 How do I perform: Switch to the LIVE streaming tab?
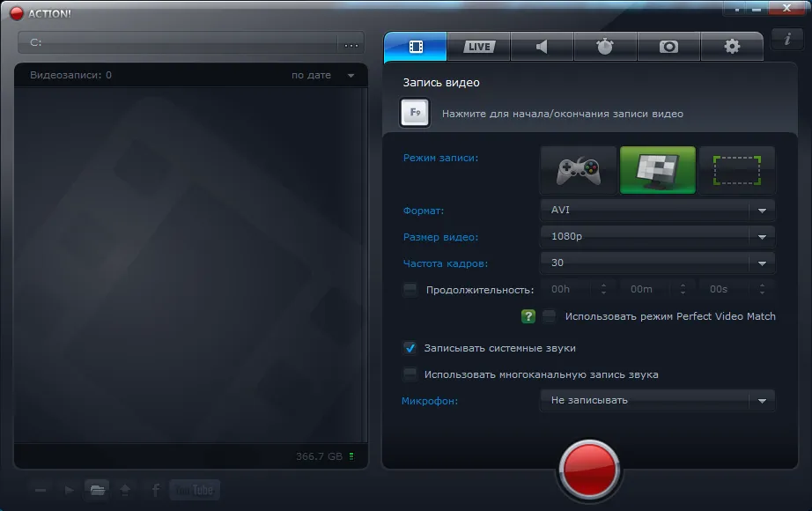click(479, 47)
